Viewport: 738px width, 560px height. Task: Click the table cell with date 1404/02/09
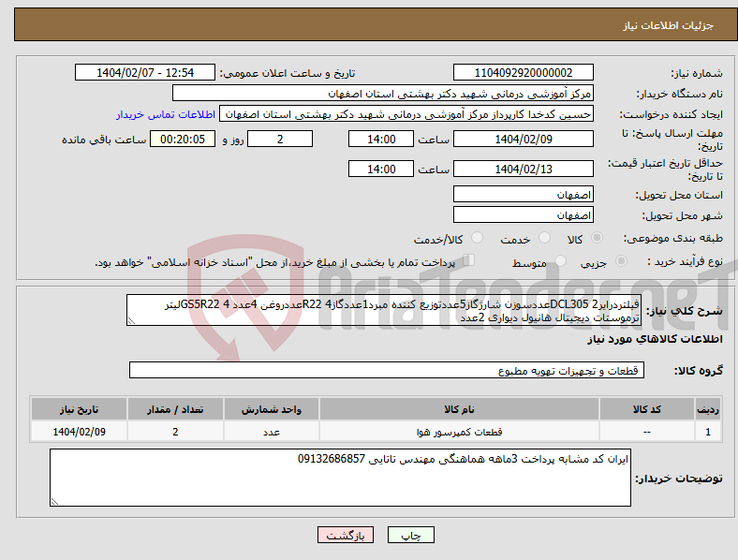pyautogui.click(x=79, y=432)
